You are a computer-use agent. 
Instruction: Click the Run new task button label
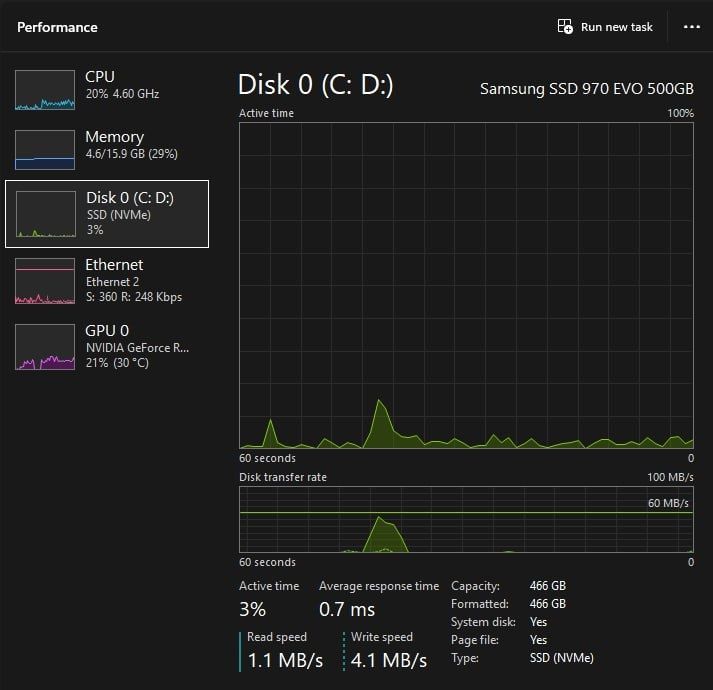617,27
